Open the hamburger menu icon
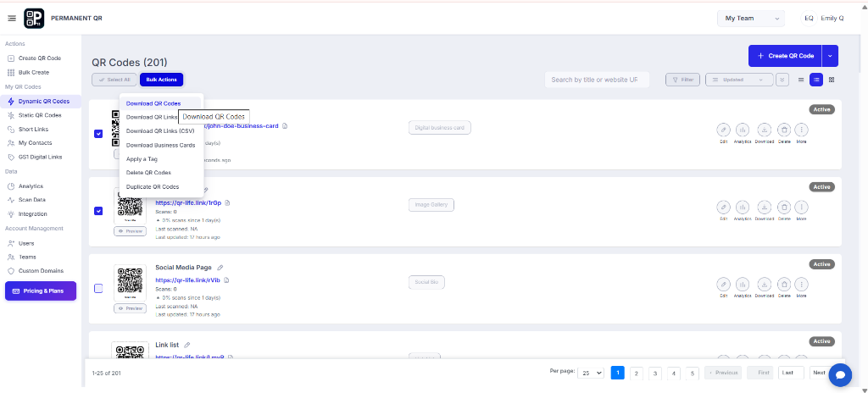This screenshot has height=393, width=868. 12,19
